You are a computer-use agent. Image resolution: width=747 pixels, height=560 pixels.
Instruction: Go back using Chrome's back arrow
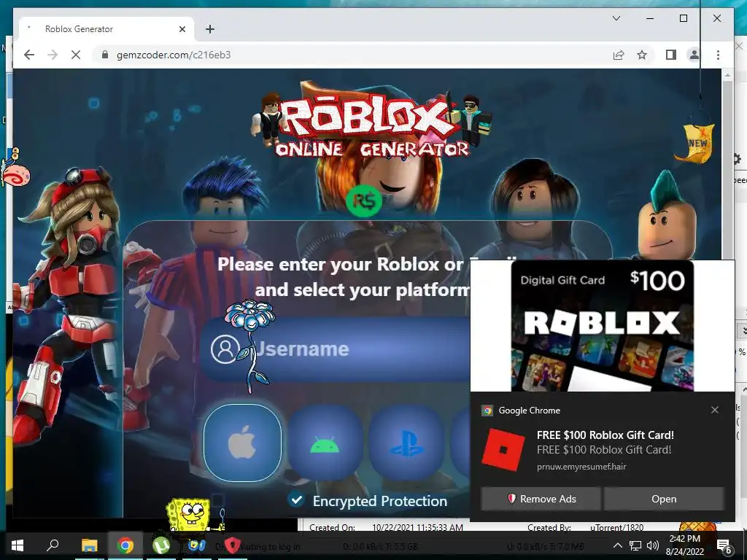(29, 55)
